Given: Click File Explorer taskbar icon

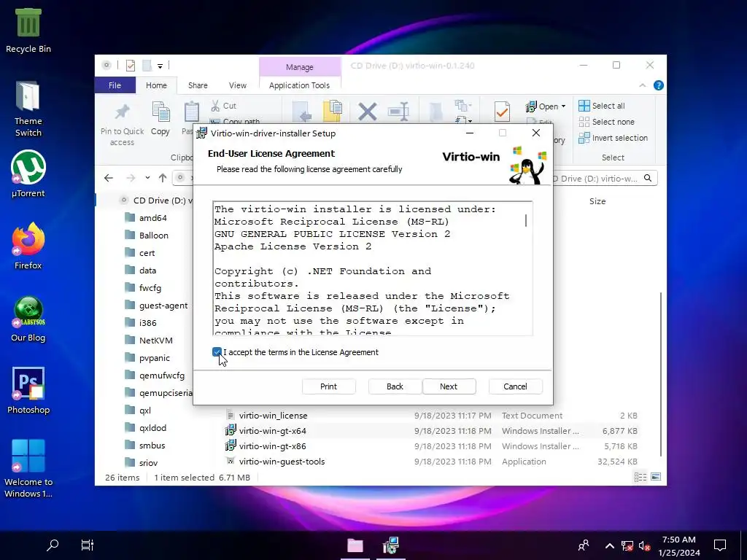Looking at the screenshot, I should point(355,545).
